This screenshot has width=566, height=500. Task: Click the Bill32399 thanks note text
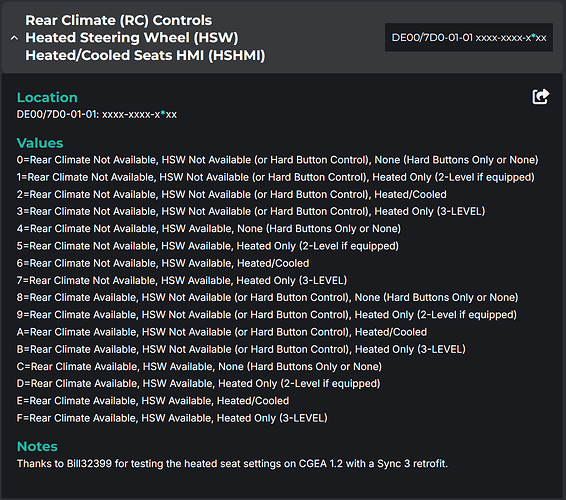[232, 464]
